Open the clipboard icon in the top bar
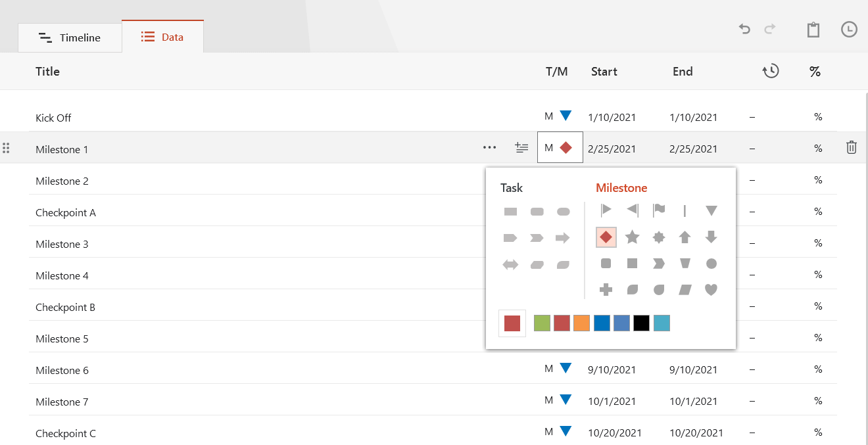This screenshot has width=868, height=445. (813, 30)
